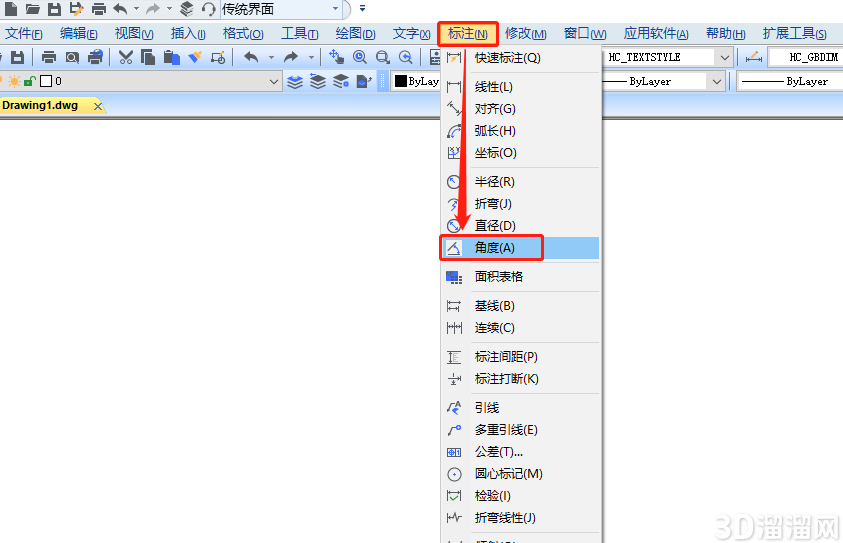Screen dimensions: 843x543
Task: Click the Copy toolbar icon
Action: tap(148, 57)
